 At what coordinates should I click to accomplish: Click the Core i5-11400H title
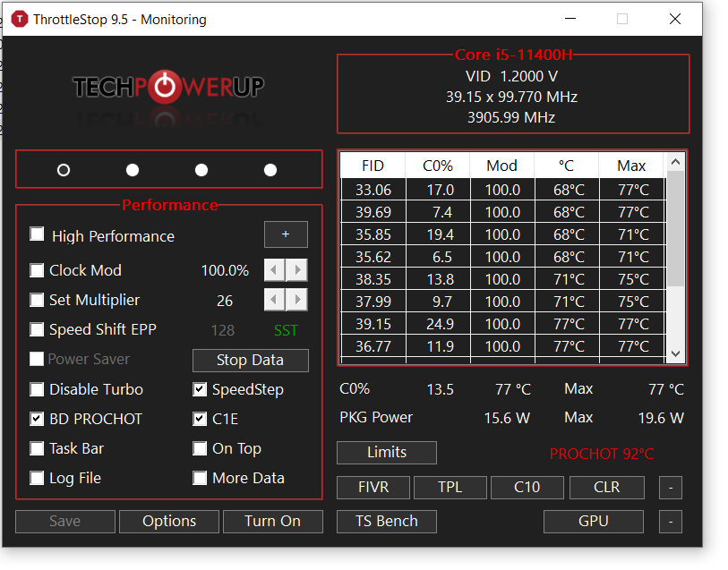513,55
